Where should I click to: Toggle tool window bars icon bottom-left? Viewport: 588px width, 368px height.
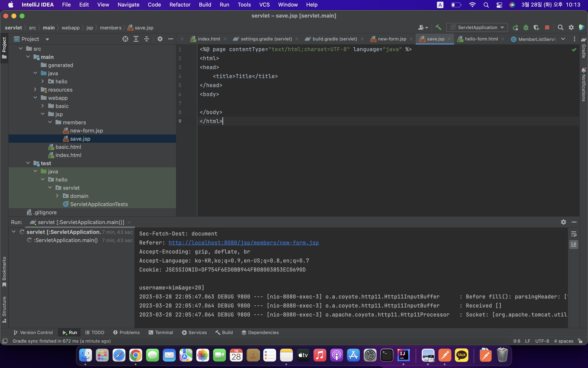pyautogui.click(x=5, y=341)
